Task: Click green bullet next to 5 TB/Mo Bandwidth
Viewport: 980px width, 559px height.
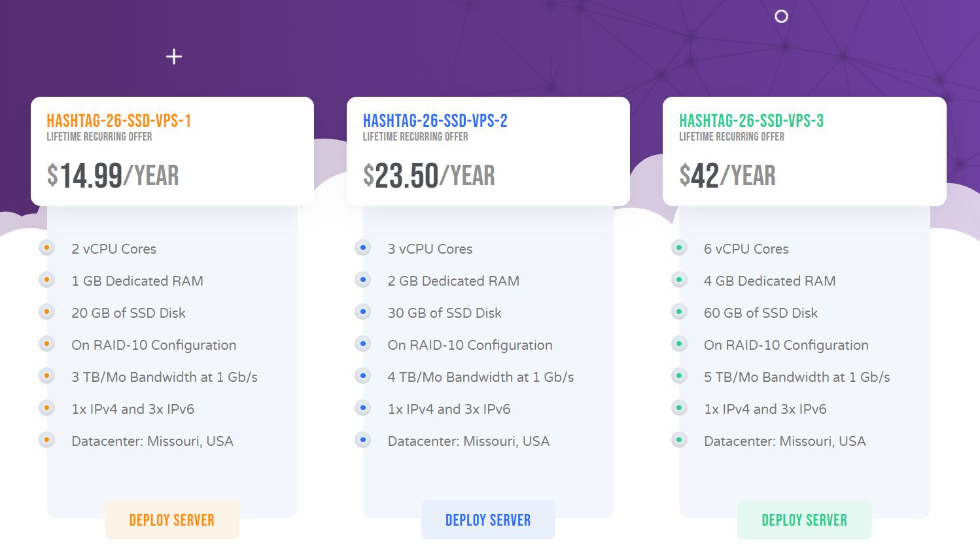Action: coord(679,376)
